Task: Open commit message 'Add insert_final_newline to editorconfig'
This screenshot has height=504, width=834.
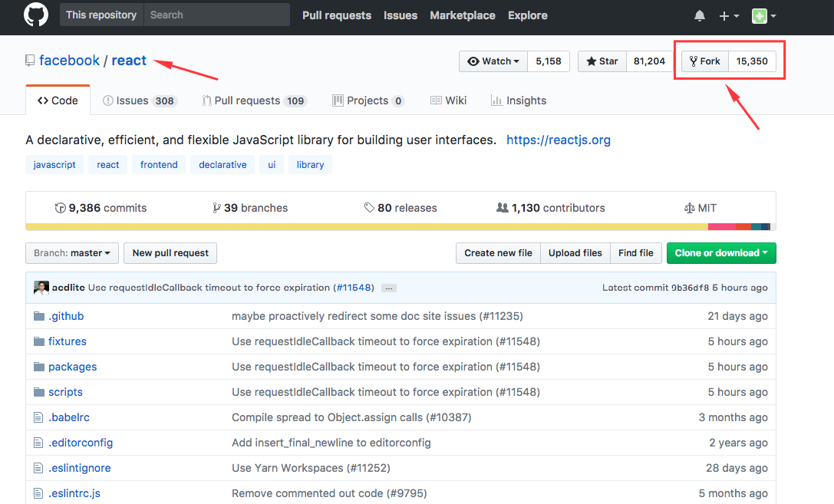Action: point(331,443)
